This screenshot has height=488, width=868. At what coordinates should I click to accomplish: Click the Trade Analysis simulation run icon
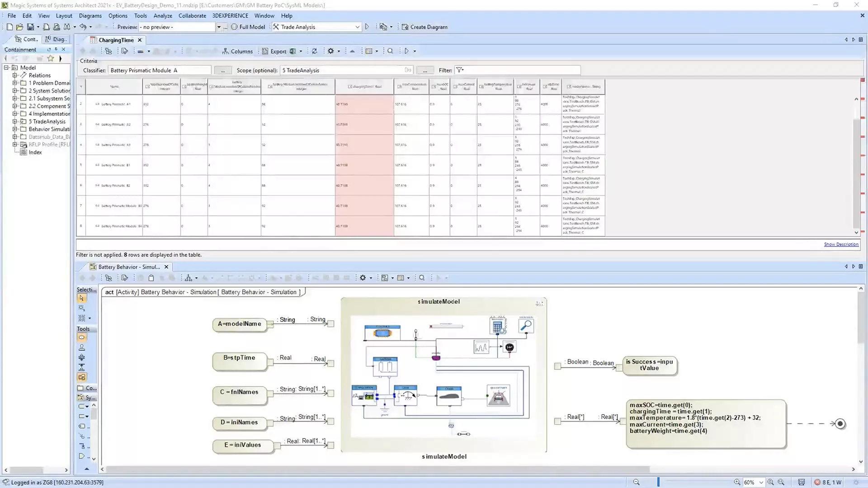[367, 27]
